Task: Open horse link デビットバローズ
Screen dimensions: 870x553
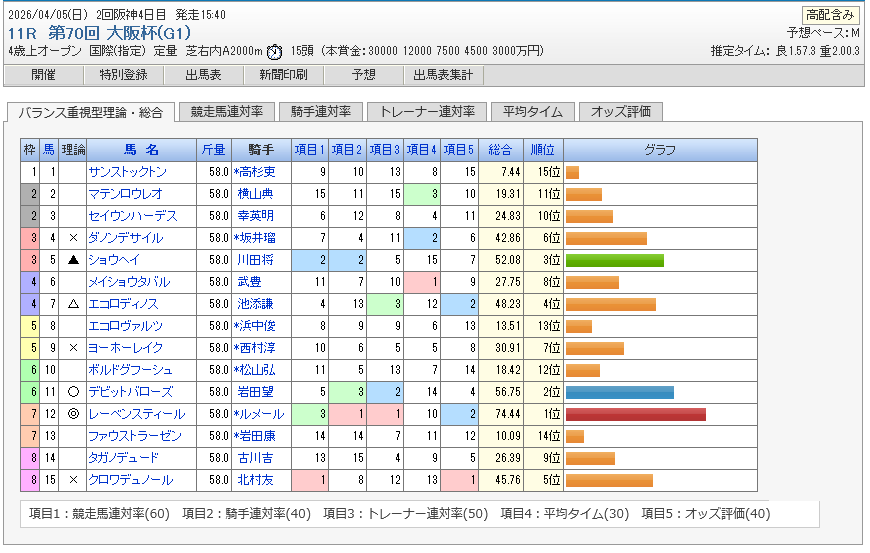Action: (x=130, y=392)
